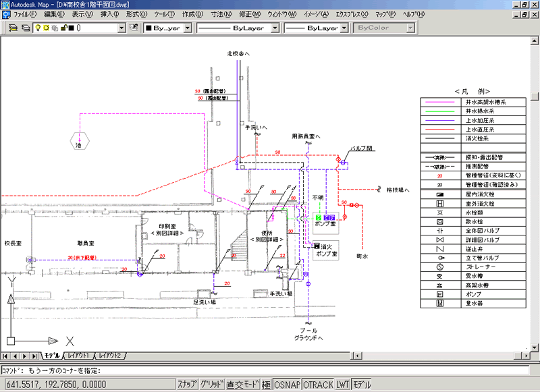Expand the layer list dropdown arrow

pos(122,28)
